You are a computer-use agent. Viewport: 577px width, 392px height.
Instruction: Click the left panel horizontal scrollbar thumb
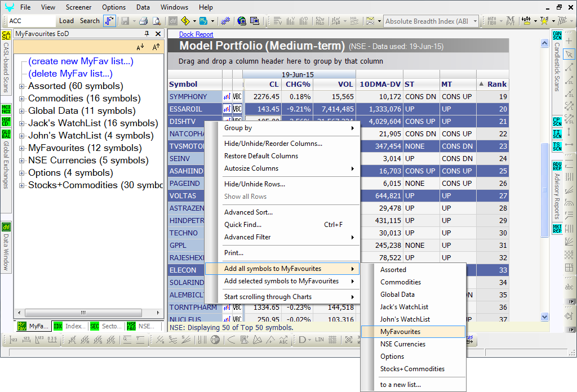[x=83, y=313]
